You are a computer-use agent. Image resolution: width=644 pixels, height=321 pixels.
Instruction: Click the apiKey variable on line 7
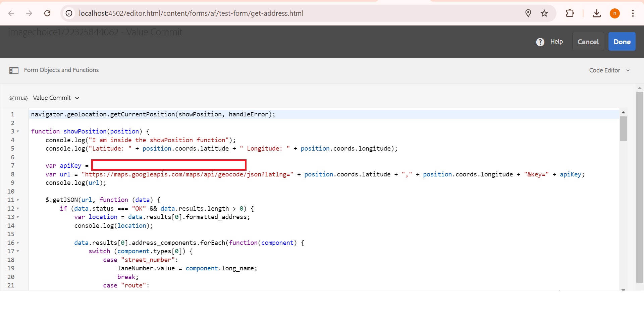click(x=70, y=166)
